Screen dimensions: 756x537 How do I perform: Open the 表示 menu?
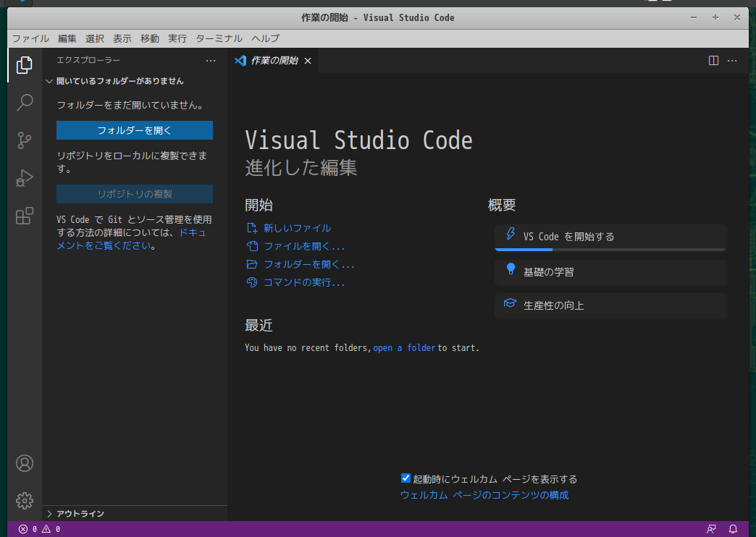coord(122,38)
